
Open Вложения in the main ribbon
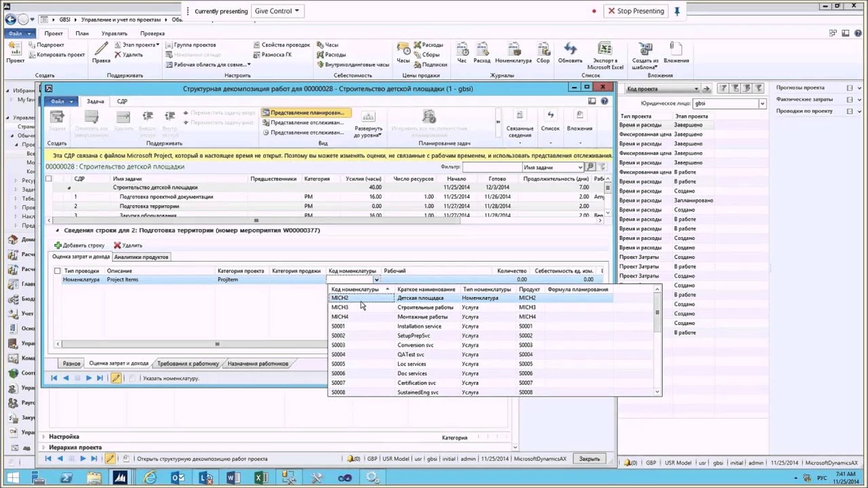click(x=676, y=53)
